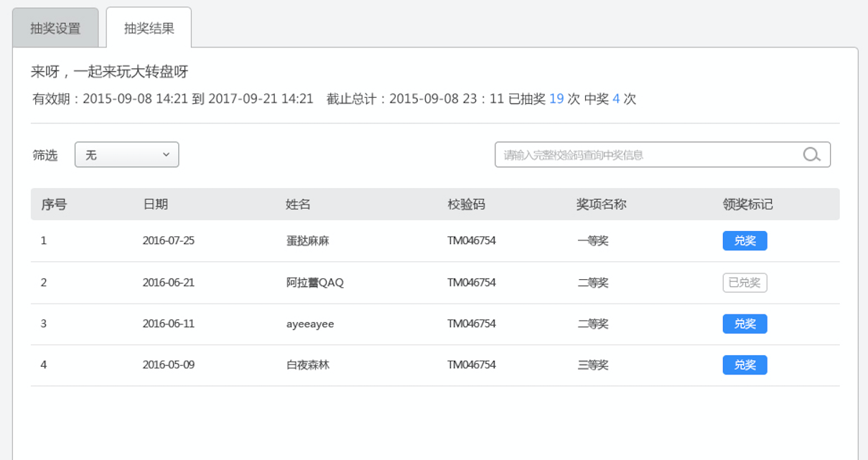Click the blue 4 win count
Viewport: 868px width, 460px height.
(616, 99)
